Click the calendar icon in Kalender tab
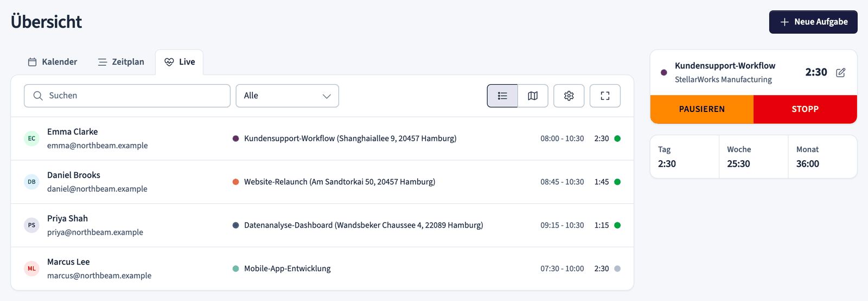The height and width of the screenshot is (301, 868). tap(32, 62)
